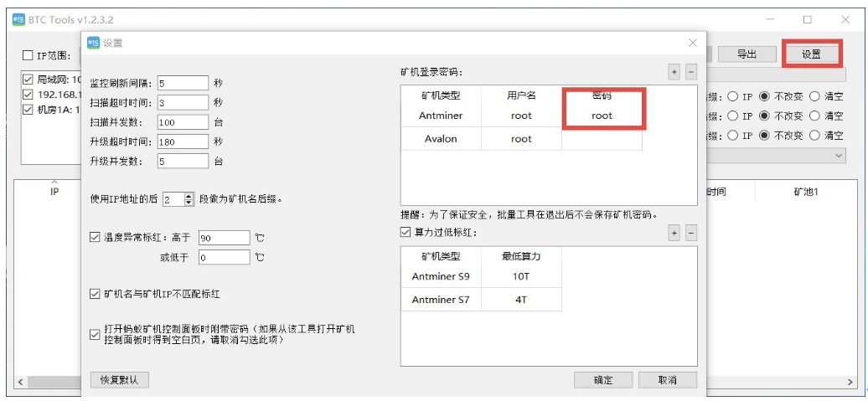Image resolution: width=868 pixels, height=401 pixels.
Task: Click 最低算力 column header
Action: click(521, 256)
